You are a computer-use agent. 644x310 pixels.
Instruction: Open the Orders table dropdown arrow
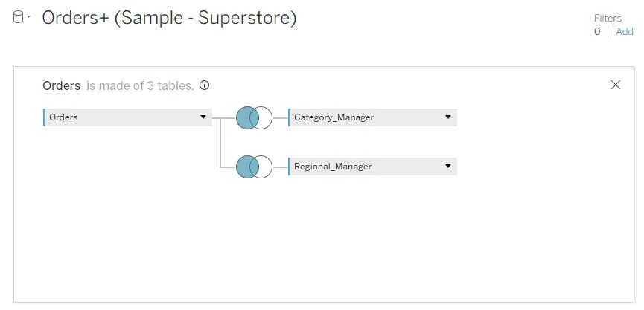[x=203, y=117]
